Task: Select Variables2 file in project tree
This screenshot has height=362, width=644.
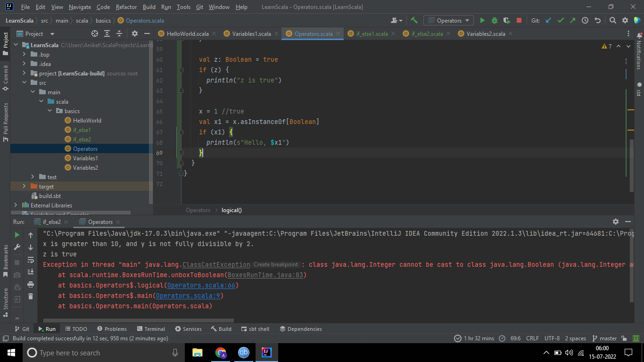Action: click(85, 167)
